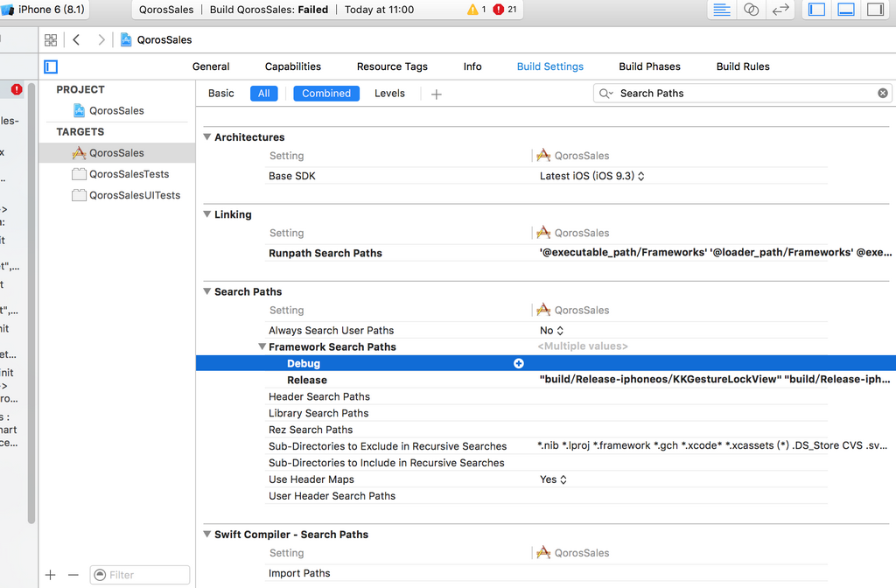This screenshot has height=588, width=896.
Task: Open the related items grid menu
Action: (51, 40)
